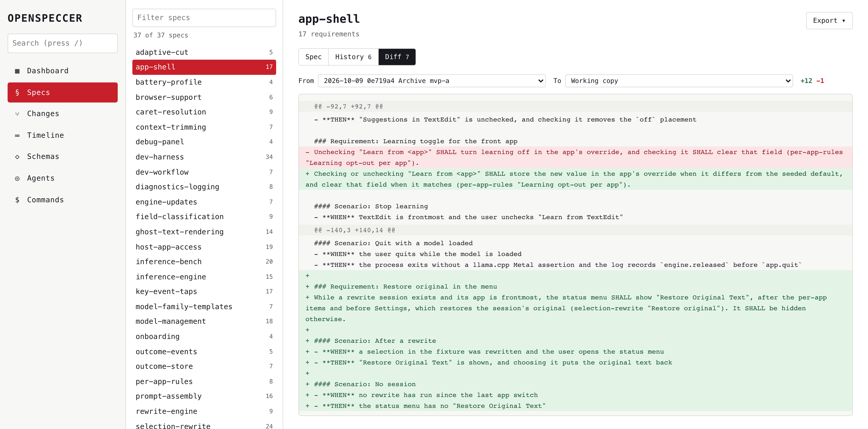Open the browser-support spec

(x=204, y=97)
